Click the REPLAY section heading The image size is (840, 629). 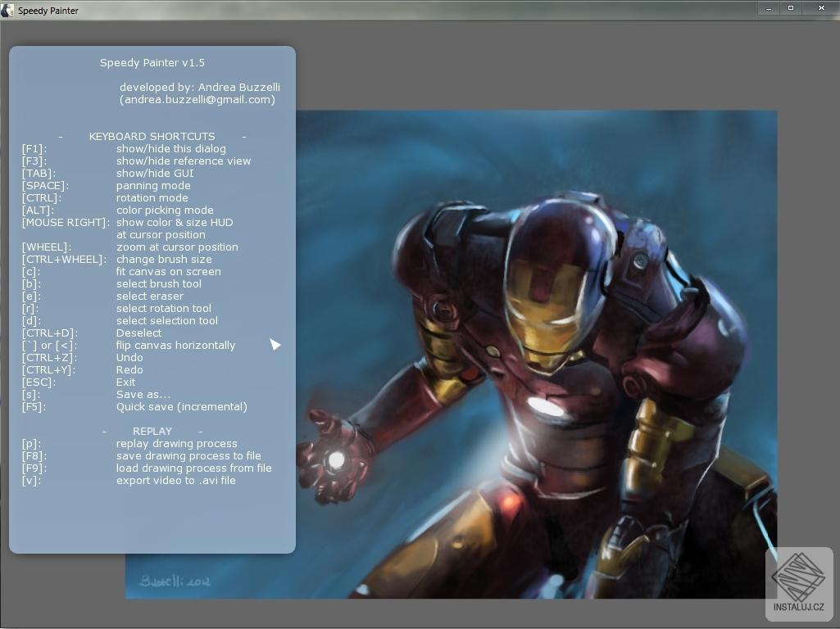pyautogui.click(x=152, y=431)
